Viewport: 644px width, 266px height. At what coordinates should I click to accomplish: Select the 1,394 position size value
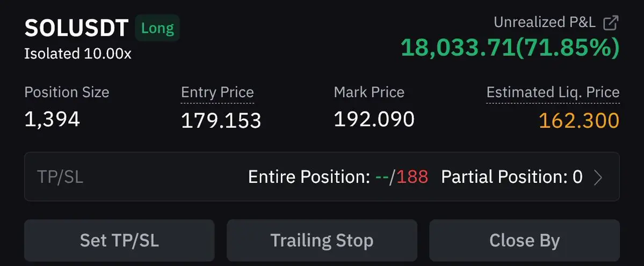pyautogui.click(x=52, y=120)
